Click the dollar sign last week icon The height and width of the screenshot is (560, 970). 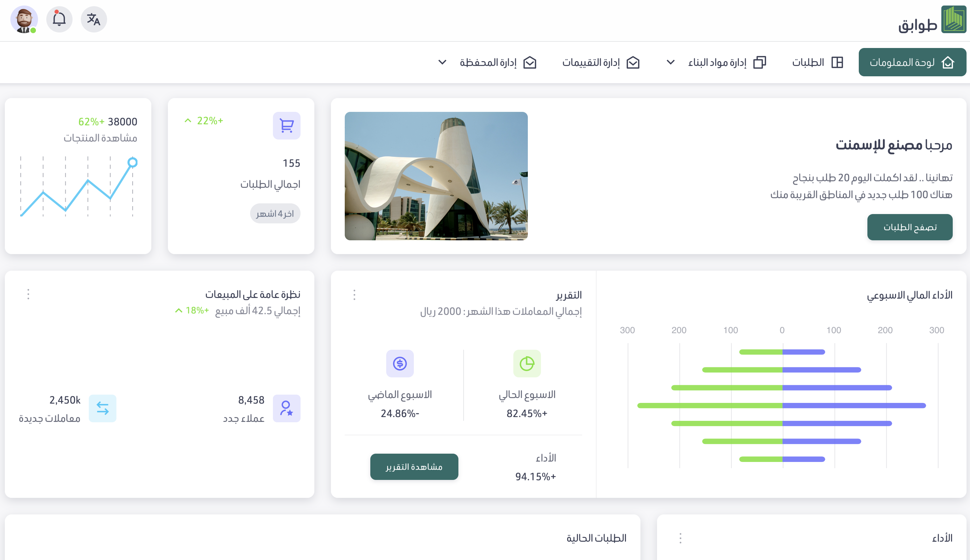(x=400, y=363)
